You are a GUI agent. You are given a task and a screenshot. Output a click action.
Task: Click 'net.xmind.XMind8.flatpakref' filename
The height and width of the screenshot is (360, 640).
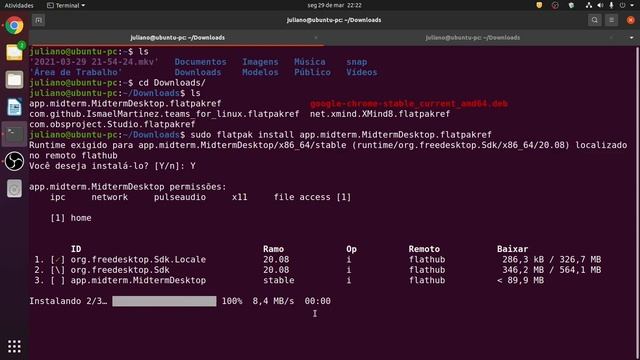[x=380, y=114]
